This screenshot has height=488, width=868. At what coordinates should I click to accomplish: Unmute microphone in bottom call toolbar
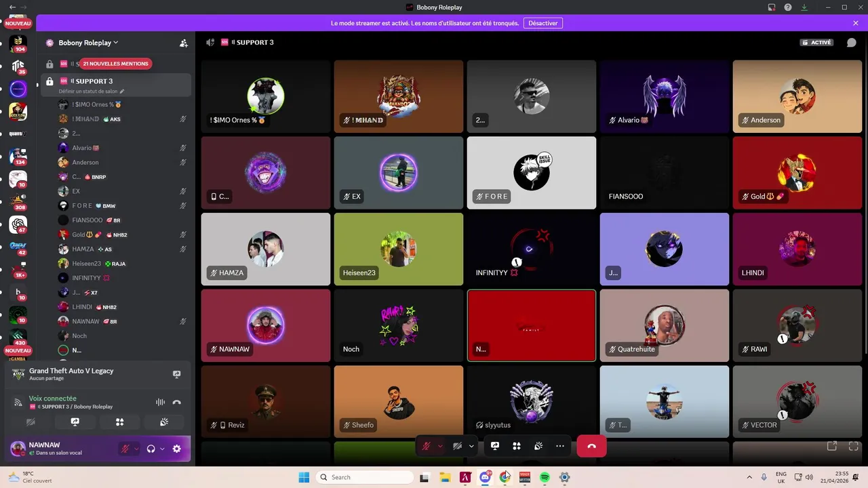coord(427,446)
